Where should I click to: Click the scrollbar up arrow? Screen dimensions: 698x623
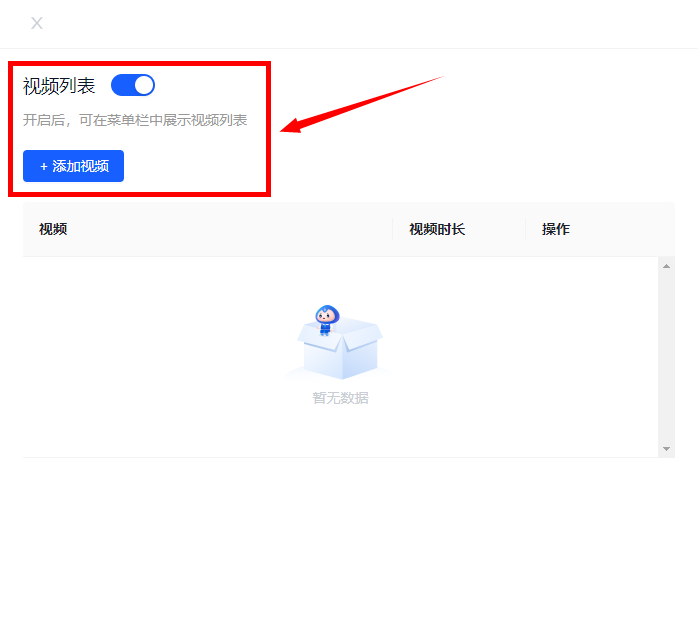click(x=666, y=266)
